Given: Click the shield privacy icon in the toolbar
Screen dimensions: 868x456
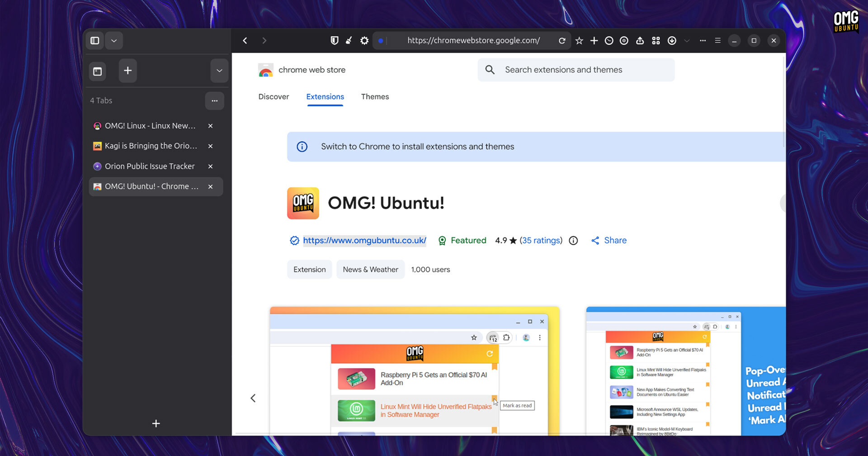Looking at the screenshot, I should click(335, 41).
